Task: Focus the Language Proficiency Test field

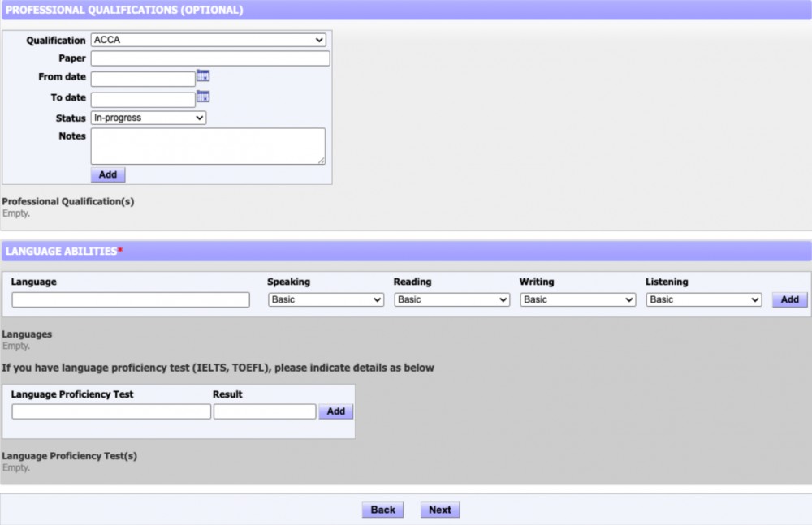Action: (x=111, y=411)
